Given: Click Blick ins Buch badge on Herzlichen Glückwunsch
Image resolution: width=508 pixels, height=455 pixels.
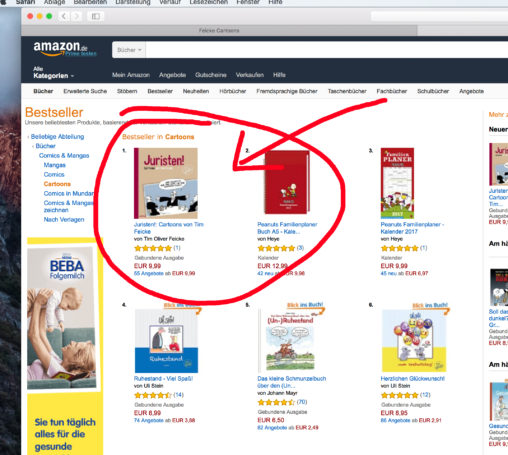Looking at the screenshot, I should point(430,306).
